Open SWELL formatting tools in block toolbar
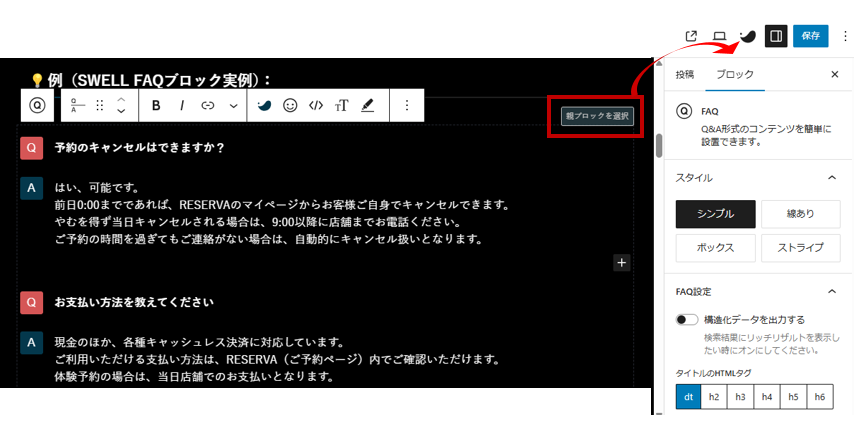 264,106
